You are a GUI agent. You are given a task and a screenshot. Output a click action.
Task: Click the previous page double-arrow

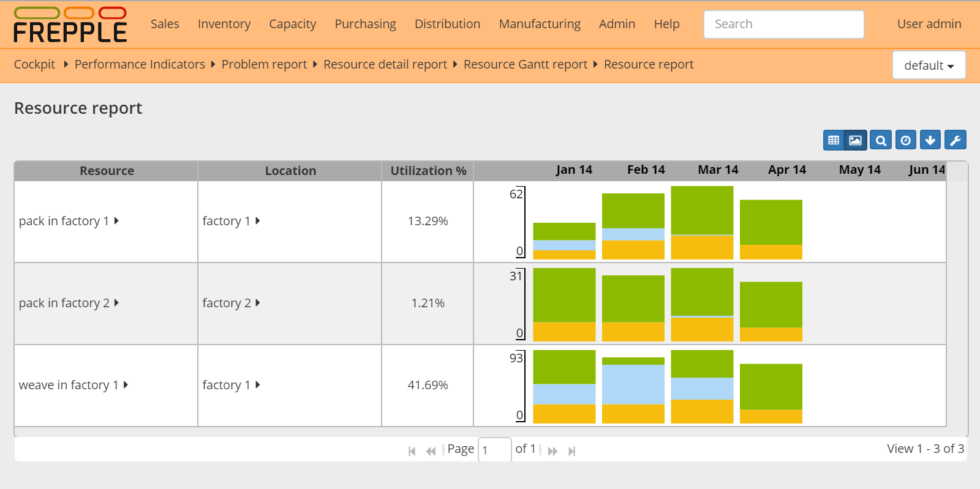pos(431,451)
